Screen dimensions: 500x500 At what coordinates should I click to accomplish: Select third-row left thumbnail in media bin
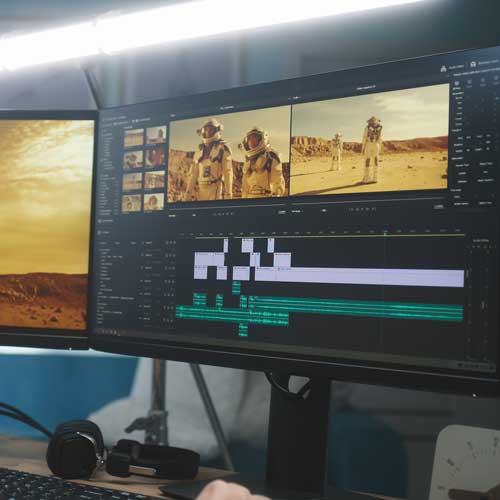[132, 182]
